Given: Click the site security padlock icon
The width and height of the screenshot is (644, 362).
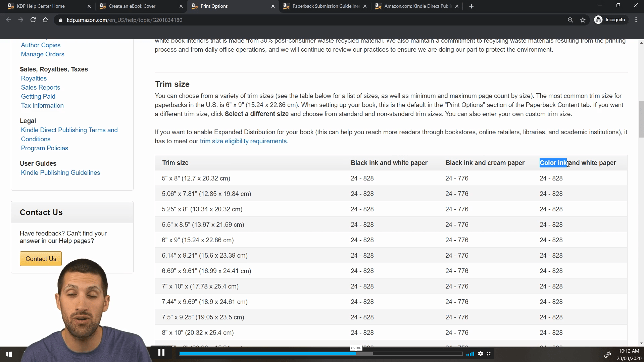Looking at the screenshot, I should [x=61, y=20].
